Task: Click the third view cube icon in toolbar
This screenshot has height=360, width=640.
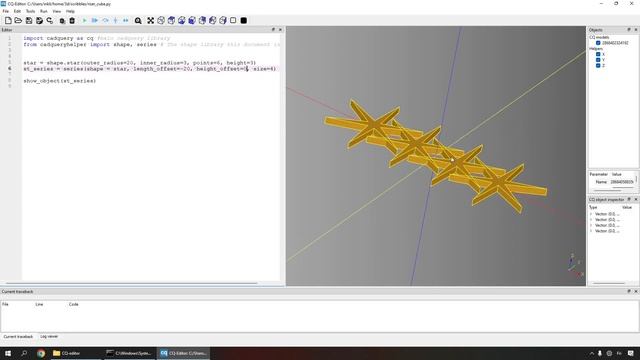Action: 182,20
